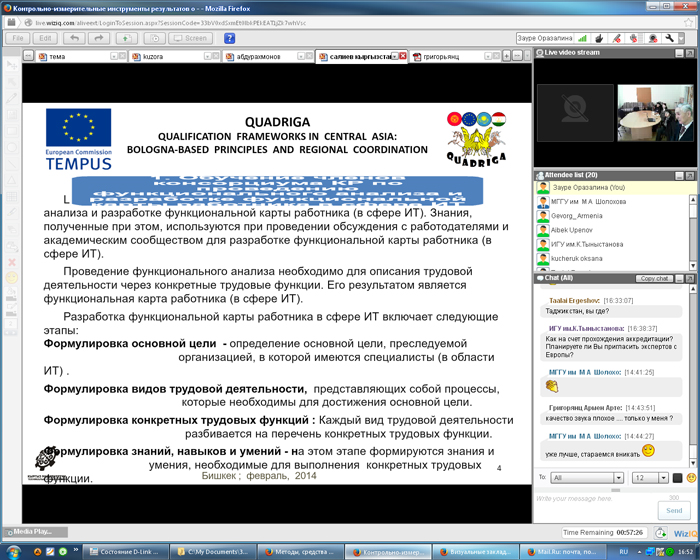700x560 pixels.
Task: Open the black chat text color swatch
Action: tap(677, 478)
